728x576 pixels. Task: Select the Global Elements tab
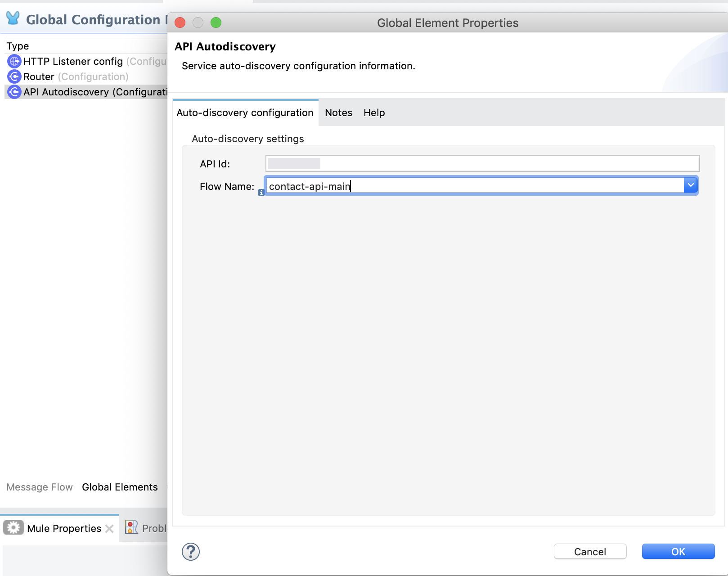[120, 487]
